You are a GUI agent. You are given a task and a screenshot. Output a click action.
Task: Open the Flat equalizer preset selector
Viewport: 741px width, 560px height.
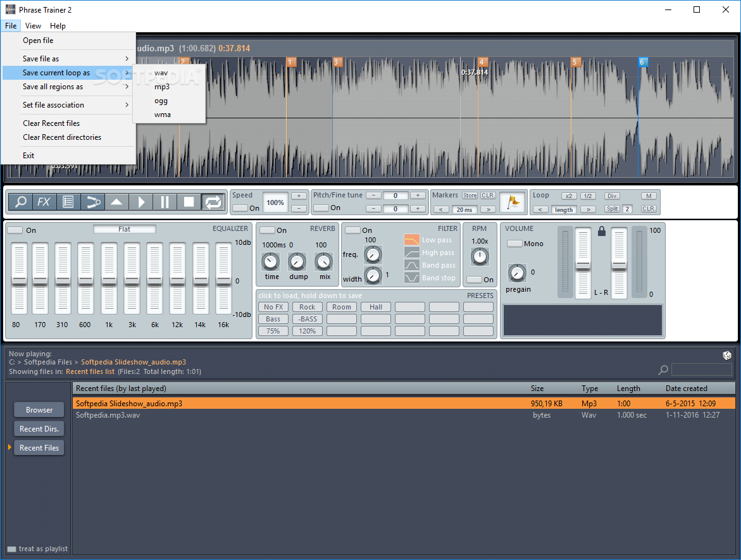[x=124, y=229]
